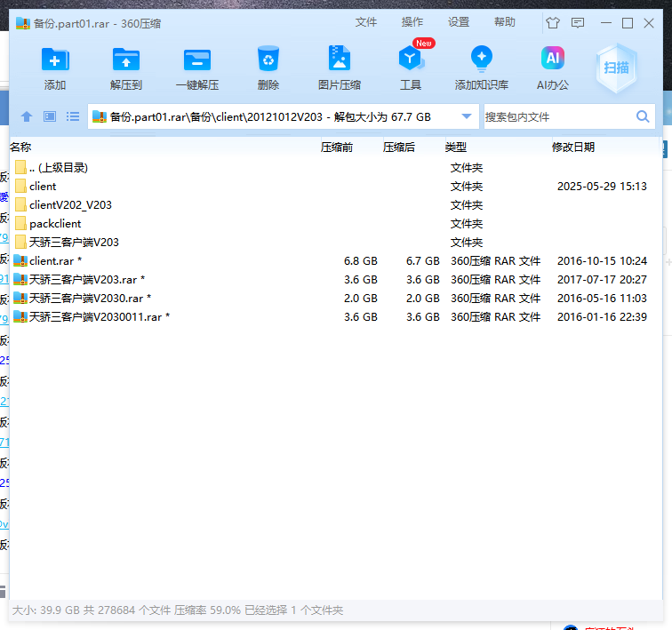Click the 2017-07-17 20:27 modified date
The width and height of the screenshot is (672, 630).
click(x=602, y=280)
